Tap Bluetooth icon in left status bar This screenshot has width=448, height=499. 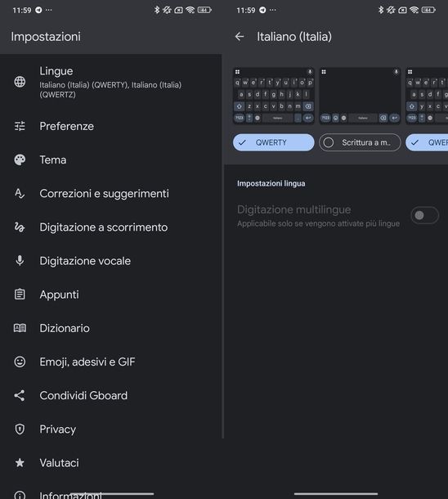coord(157,10)
